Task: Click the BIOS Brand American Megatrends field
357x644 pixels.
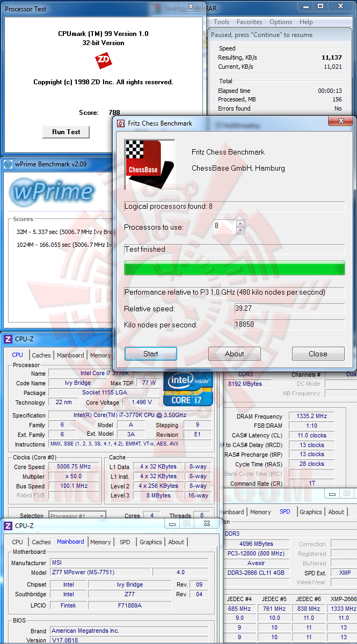Action: tap(129, 631)
